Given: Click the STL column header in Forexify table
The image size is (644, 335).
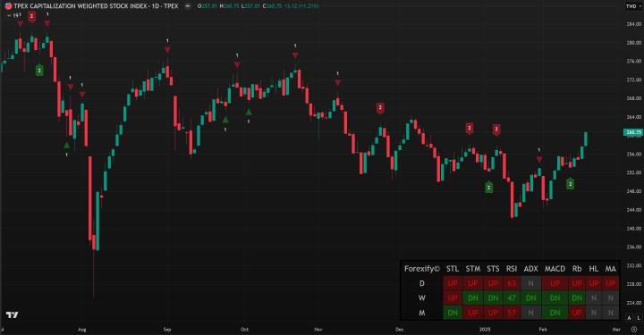Looking at the screenshot, I should (453, 269).
